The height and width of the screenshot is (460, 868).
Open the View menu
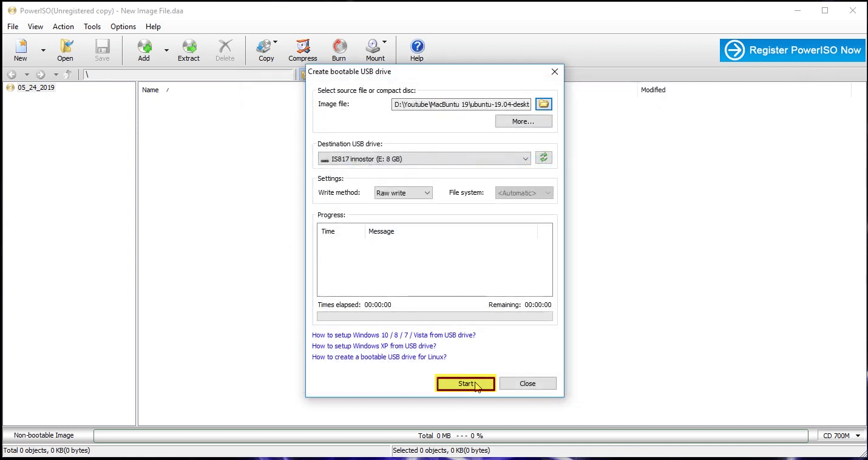pyautogui.click(x=35, y=27)
